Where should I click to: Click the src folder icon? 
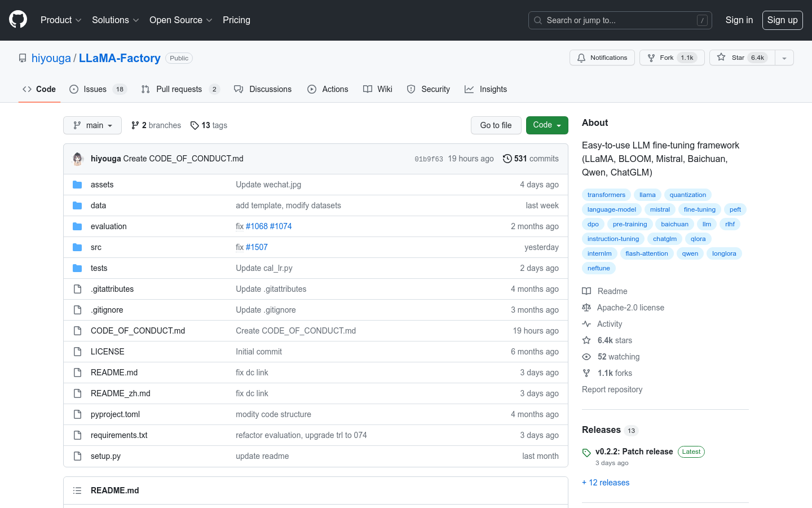tap(77, 247)
